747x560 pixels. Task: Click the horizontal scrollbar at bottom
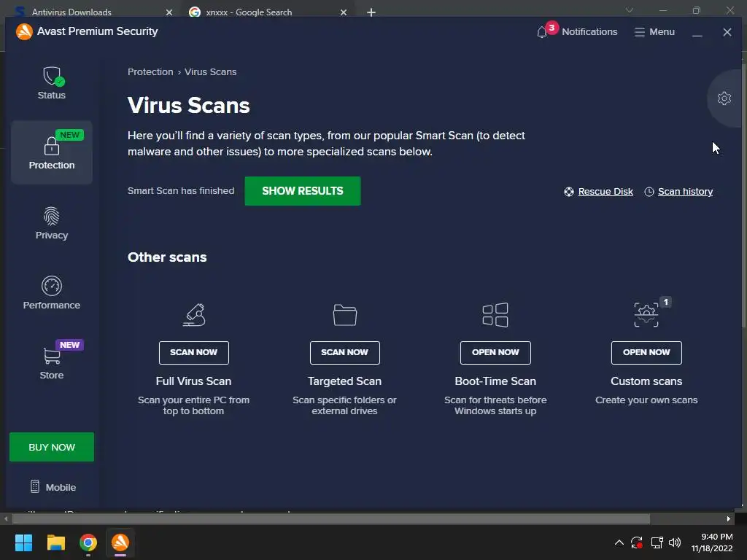(x=330, y=518)
